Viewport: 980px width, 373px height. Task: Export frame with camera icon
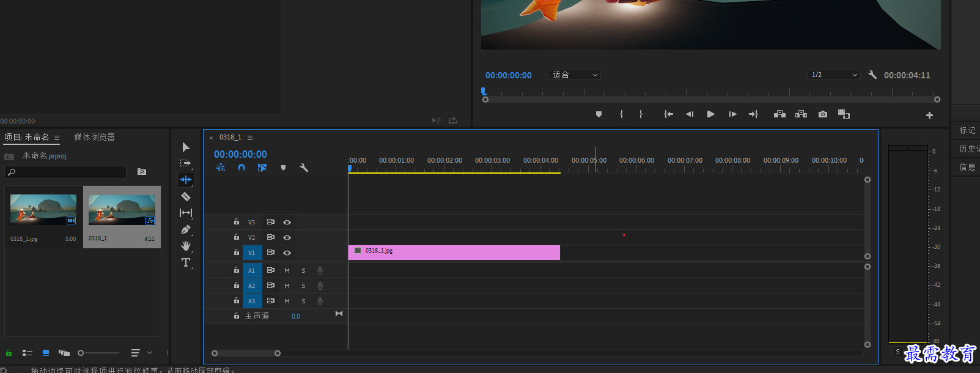823,114
